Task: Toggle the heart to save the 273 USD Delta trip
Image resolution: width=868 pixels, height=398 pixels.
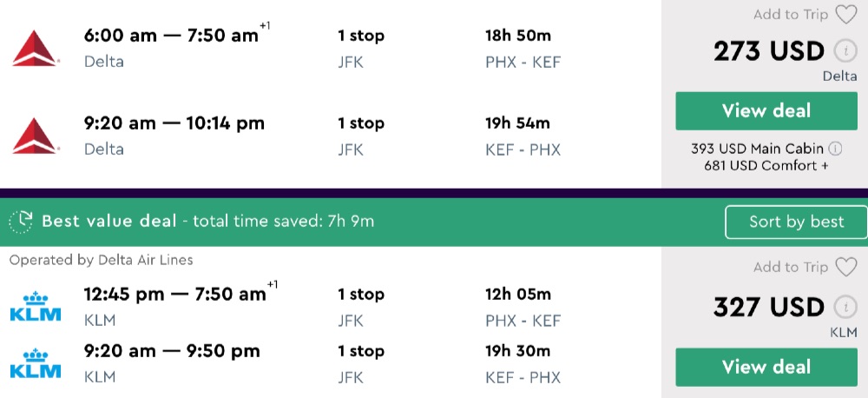Action: [845, 14]
